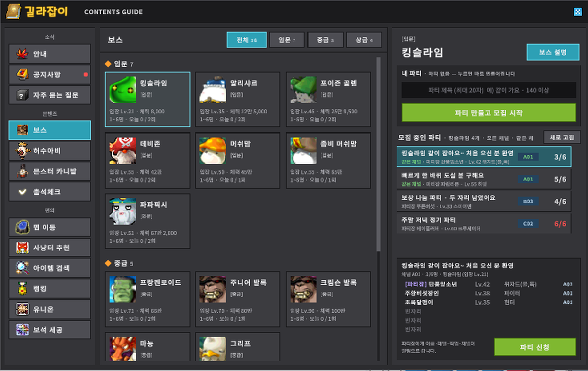Choose the 포이즌 골렘 boss card
This screenshot has height=371, width=588.
pyautogui.click(x=328, y=100)
